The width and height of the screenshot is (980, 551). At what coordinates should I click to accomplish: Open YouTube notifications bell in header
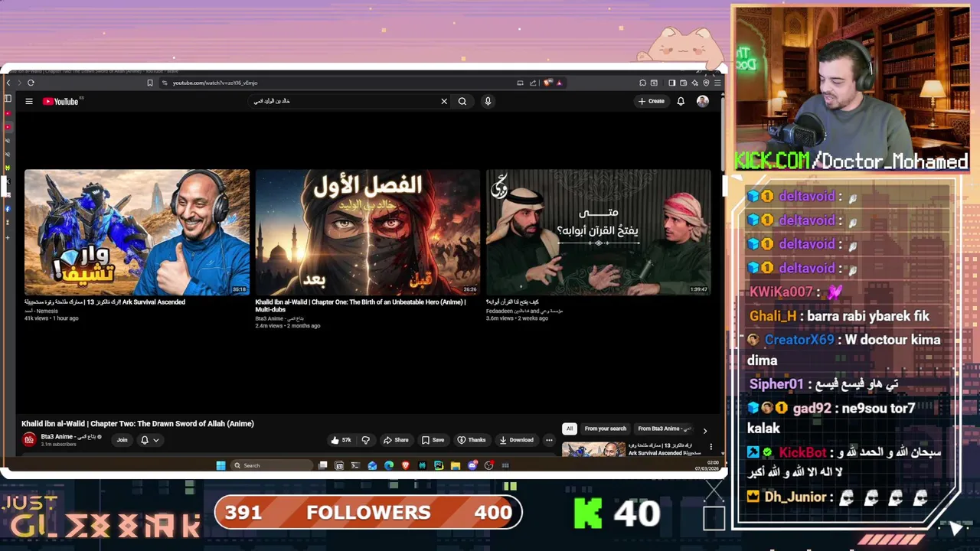click(681, 101)
